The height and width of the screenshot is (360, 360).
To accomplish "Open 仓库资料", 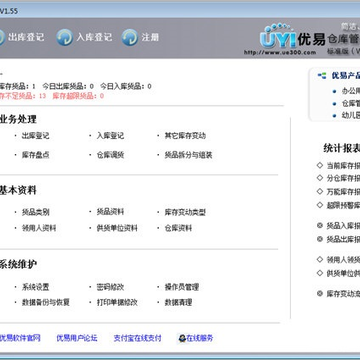I will point(178,228).
